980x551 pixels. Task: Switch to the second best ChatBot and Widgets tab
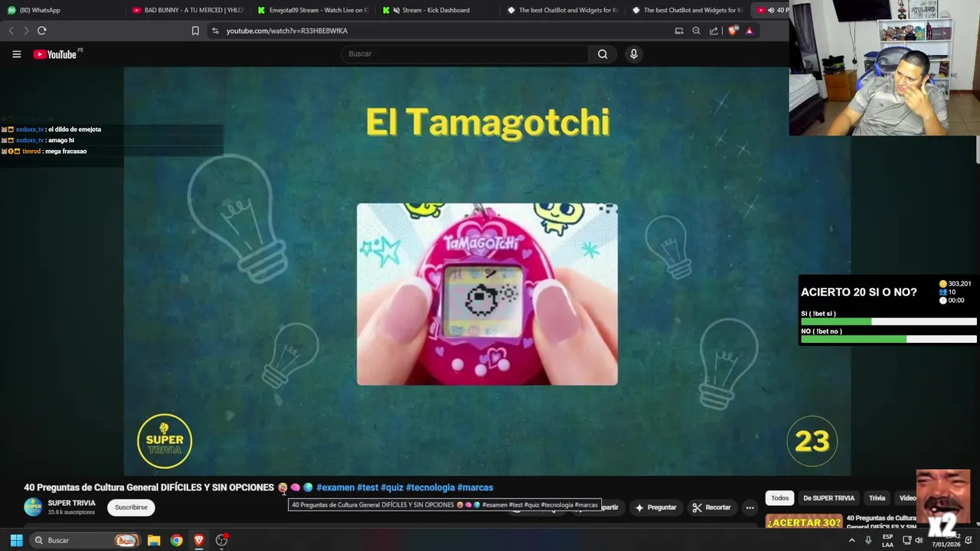687,10
